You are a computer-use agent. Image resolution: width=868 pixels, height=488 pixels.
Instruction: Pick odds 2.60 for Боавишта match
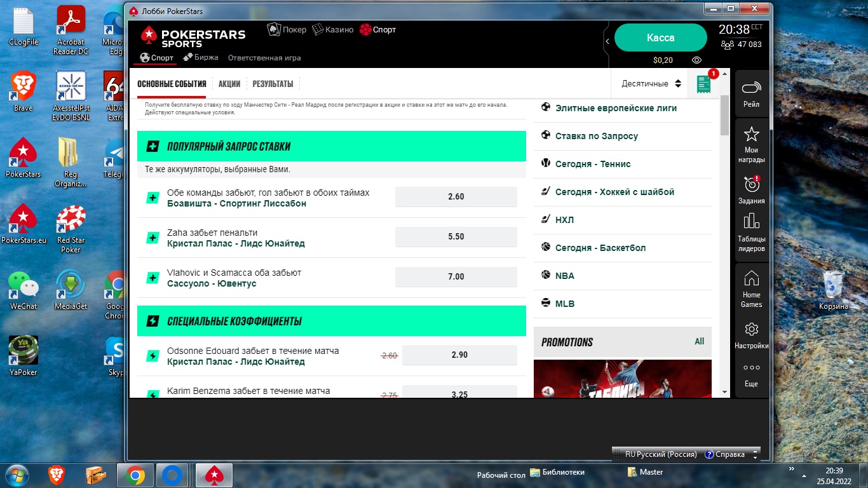(456, 197)
